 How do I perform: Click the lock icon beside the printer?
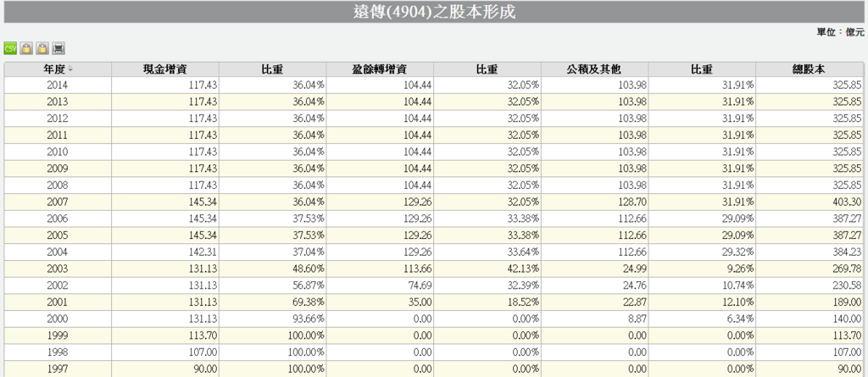(42, 49)
